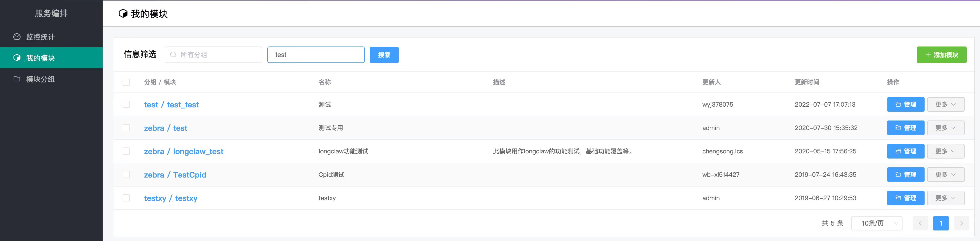The height and width of the screenshot is (241, 980).
Task: Select 我的模块 sidebar menu item
Action: click(51, 58)
